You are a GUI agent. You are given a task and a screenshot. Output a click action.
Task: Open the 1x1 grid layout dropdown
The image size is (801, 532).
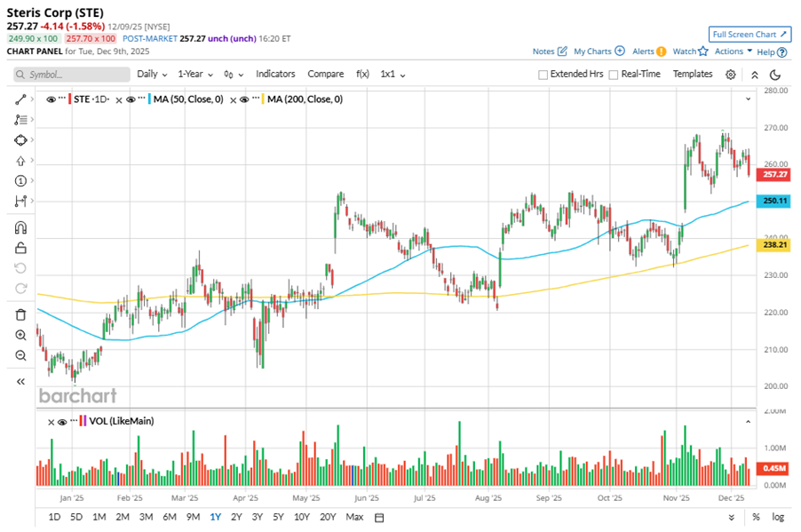click(393, 74)
